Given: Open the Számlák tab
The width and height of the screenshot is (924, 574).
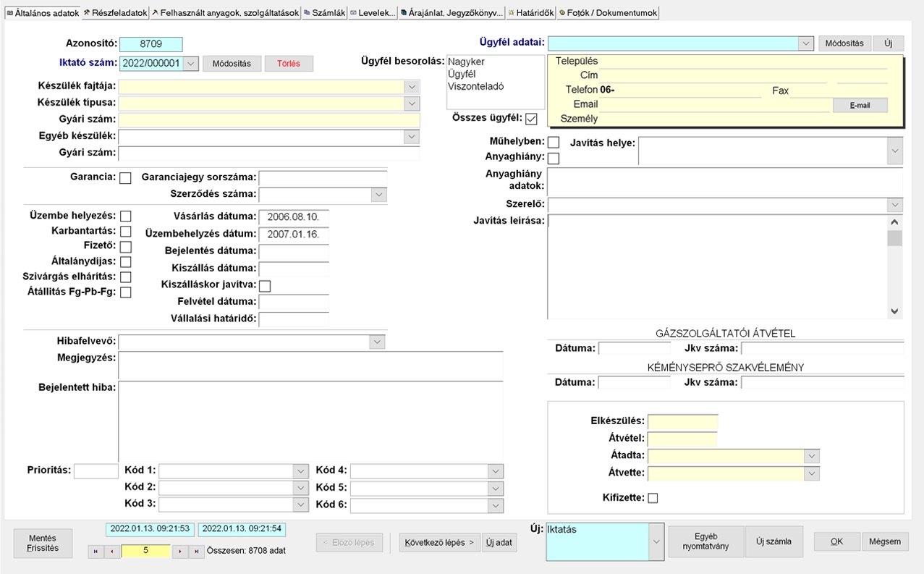Looking at the screenshot, I should [324, 13].
